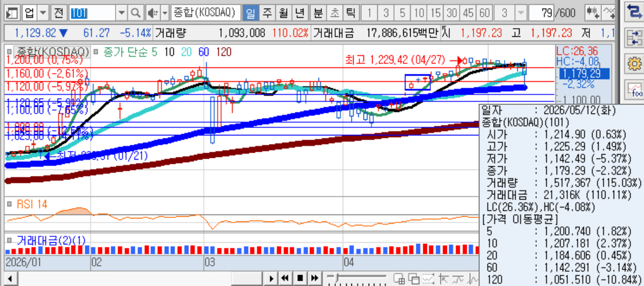This screenshot has height=286, width=644.
Task: Click the 종합(KOSDAQ) name field
Action: (205, 13)
